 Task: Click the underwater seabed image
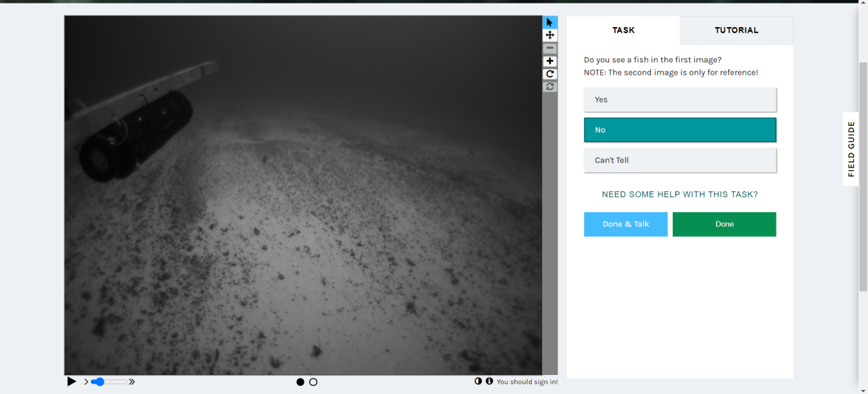click(x=303, y=195)
